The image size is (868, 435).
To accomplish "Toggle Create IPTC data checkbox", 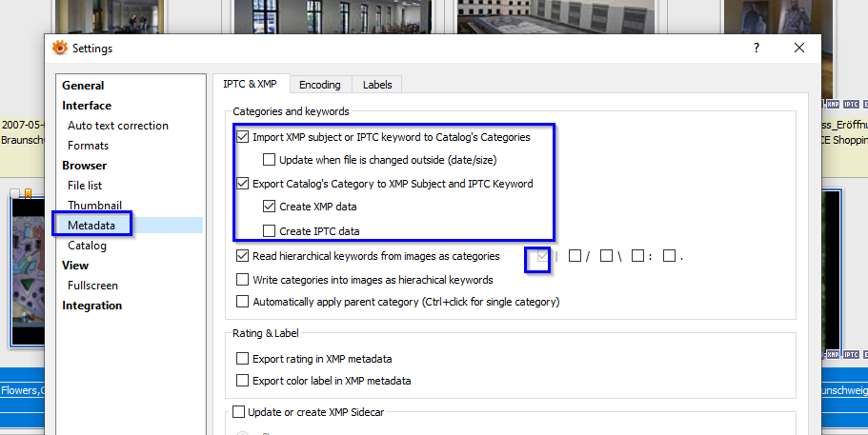I will point(270,230).
